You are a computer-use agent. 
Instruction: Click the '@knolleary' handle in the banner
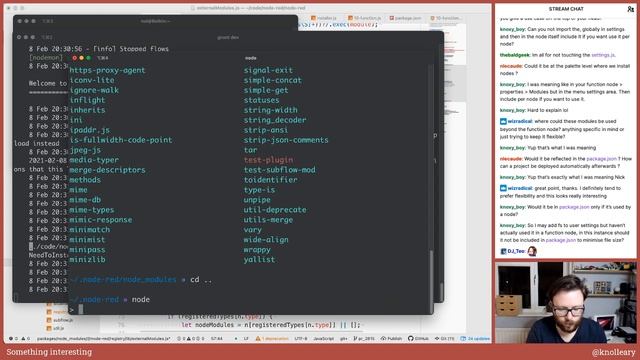point(613,352)
